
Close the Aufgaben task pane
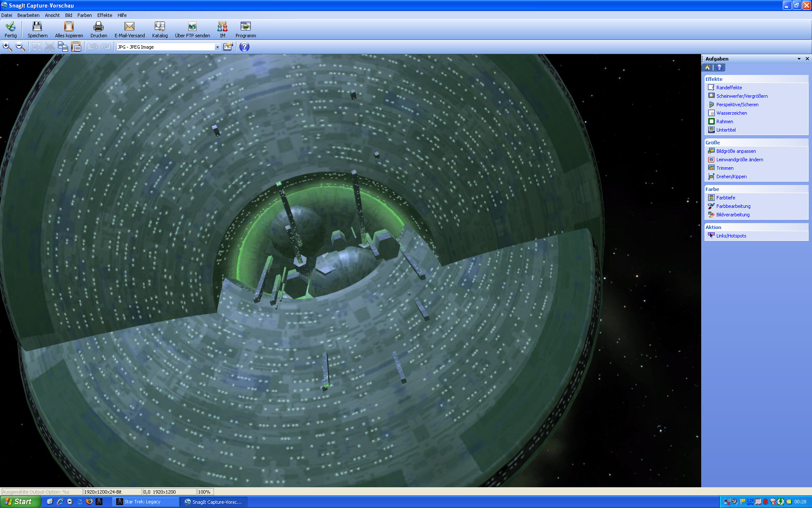[807, 59]
